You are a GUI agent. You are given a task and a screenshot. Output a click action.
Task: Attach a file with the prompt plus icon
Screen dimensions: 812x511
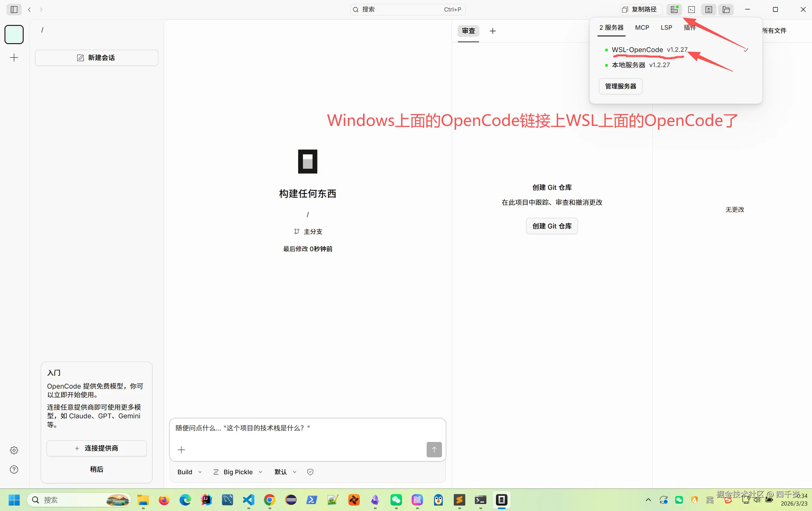pos(182,449)
